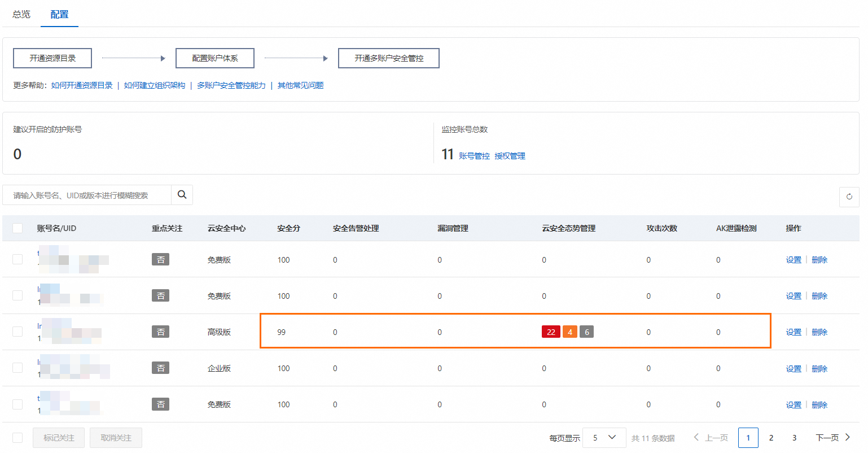868x453 pixels.
Task: Click 删除 in the 企业版 row
Action: click(x=819, y=368)
